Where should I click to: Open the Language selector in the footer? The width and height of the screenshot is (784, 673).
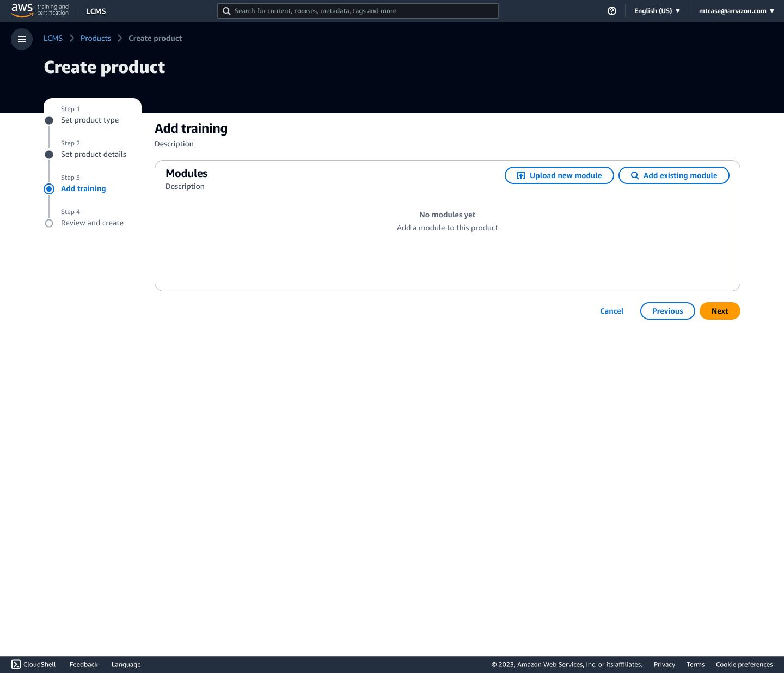click(x=126, y=664)
